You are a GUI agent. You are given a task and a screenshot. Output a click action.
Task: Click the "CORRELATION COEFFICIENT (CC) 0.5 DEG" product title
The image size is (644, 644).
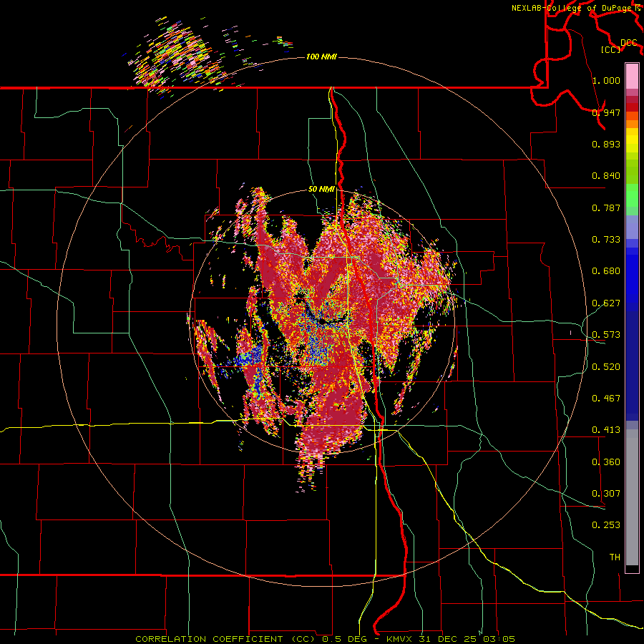(251, 639)
